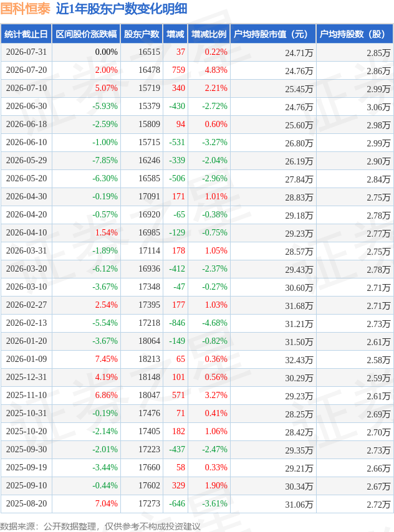Click the 户均持股市值（元） header
The image size is (394, 532).
coord(273,34)
